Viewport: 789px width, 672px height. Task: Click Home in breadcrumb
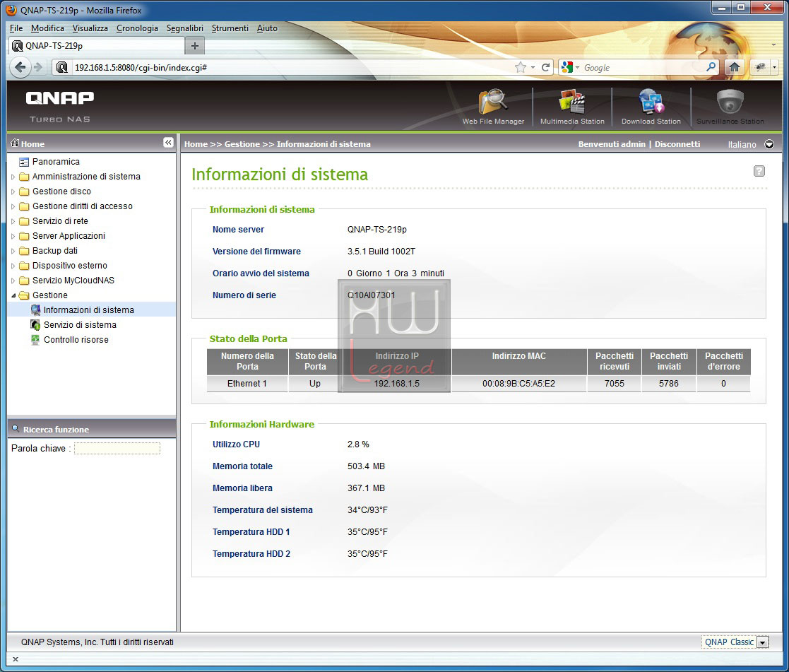196,144
